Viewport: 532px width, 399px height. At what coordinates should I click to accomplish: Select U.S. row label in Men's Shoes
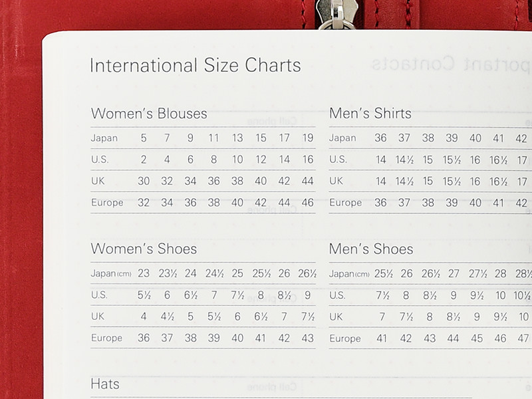click(337, 295)
